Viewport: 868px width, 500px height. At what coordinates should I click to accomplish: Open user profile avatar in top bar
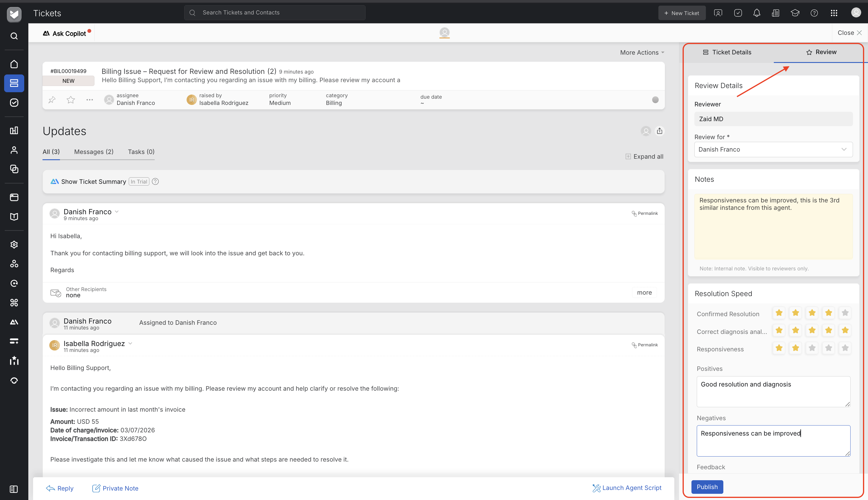coord(856,13)
